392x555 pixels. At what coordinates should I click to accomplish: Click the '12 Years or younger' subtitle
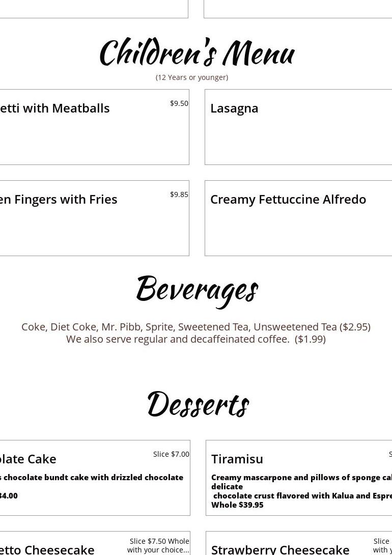click(x=192, y=77)
